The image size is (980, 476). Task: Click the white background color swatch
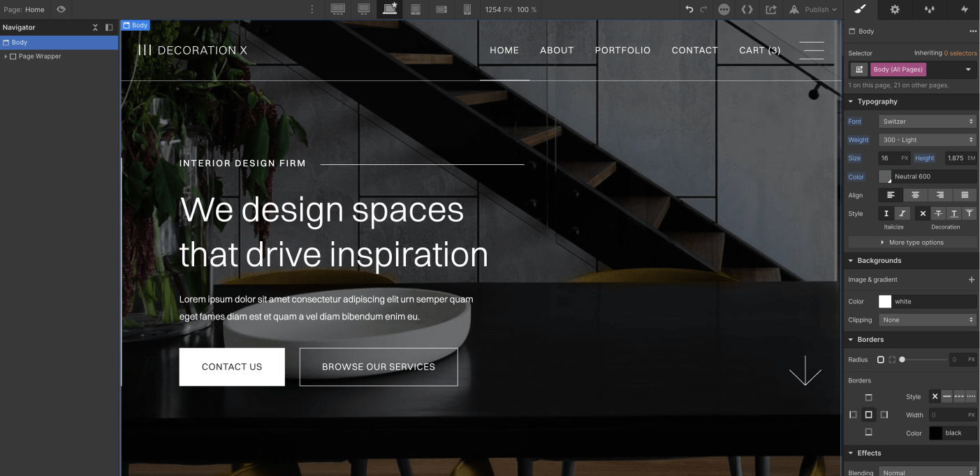click(x=884, y=301)
